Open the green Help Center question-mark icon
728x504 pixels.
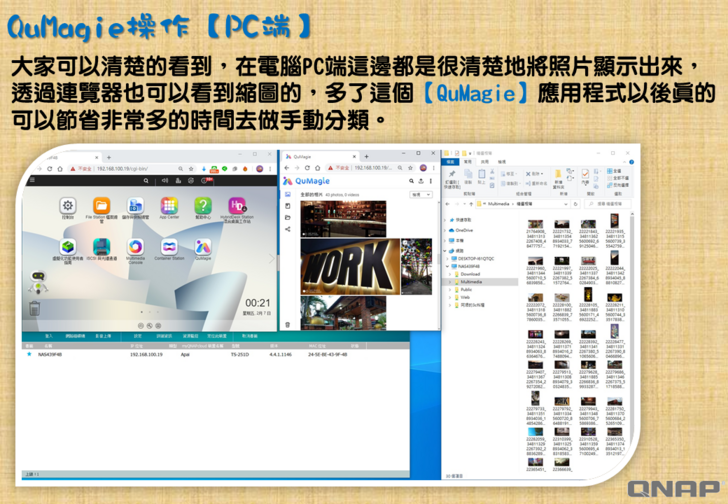click(x=203, y=206)
